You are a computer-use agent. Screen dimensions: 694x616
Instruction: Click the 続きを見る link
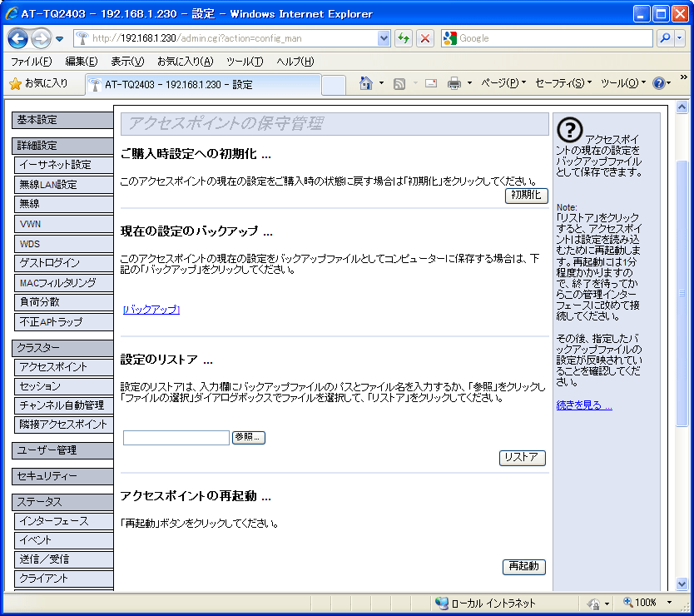pos(584,405)
